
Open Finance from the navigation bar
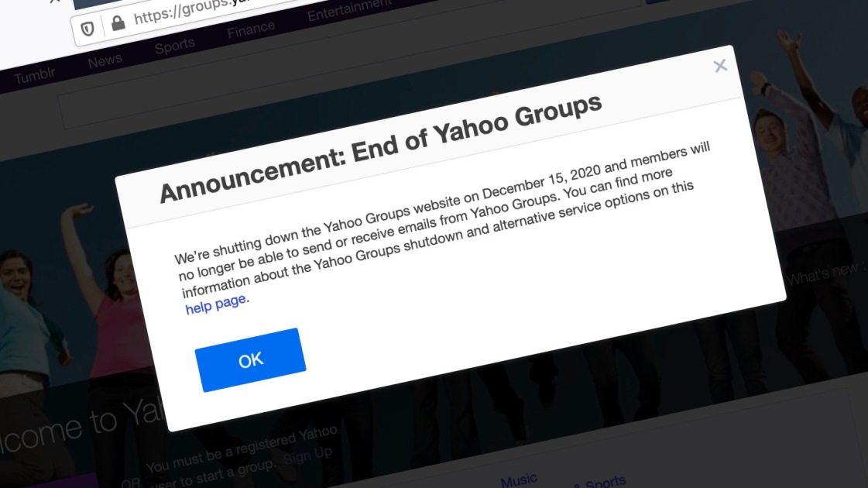[x=251, y=31]
